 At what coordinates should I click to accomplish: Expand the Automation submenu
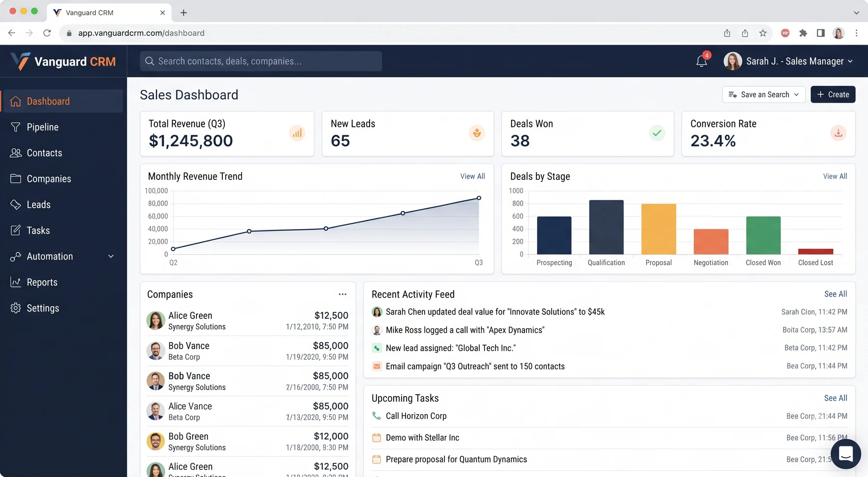pos(111,256)
